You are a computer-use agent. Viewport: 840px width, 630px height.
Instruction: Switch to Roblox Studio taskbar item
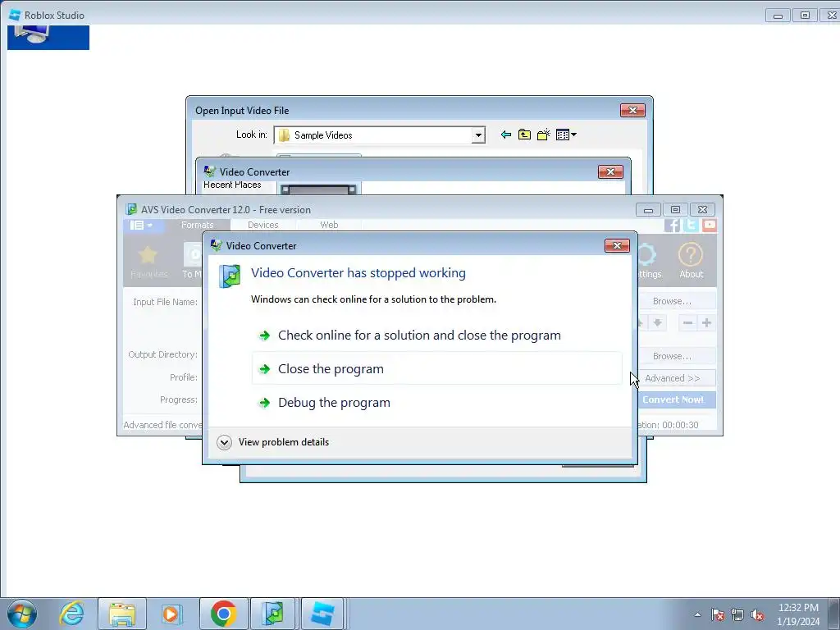click(x=322, y=614)
